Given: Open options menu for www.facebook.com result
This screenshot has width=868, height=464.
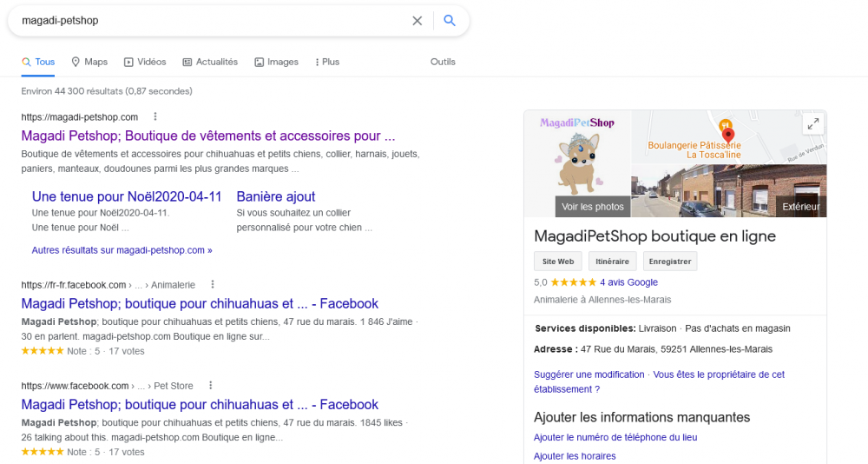Looking at the screenshot, I should coord(210,385).
